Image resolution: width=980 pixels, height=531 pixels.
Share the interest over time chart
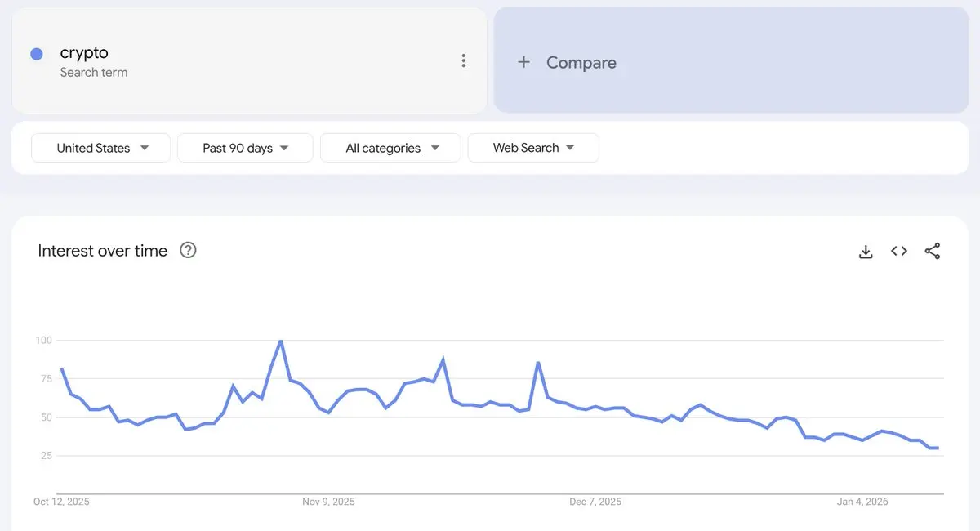[x=933, y=252]
